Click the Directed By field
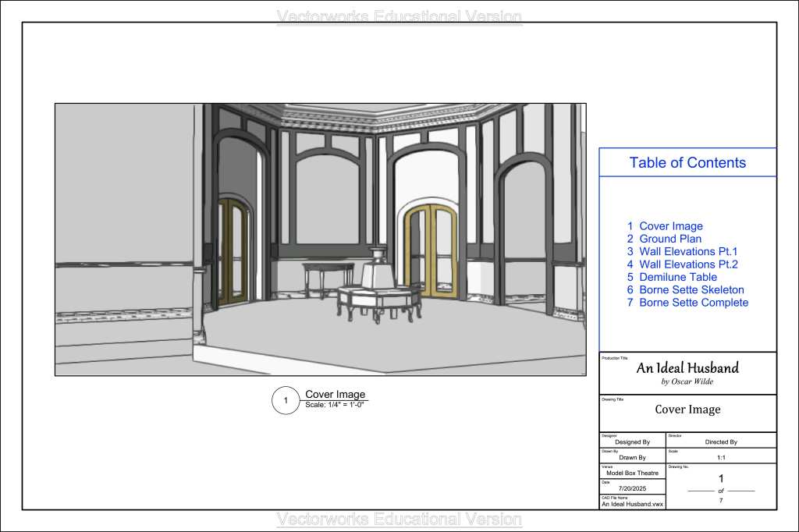Screen dimensions: 799x532 click(x=721, y=442)
